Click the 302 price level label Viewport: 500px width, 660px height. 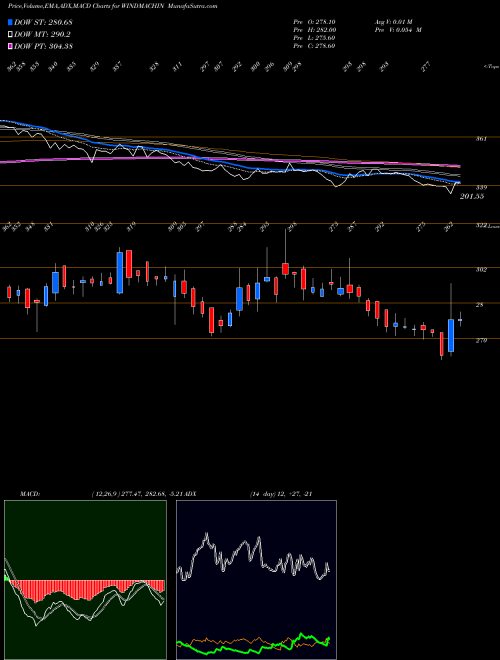pos(481,269)
